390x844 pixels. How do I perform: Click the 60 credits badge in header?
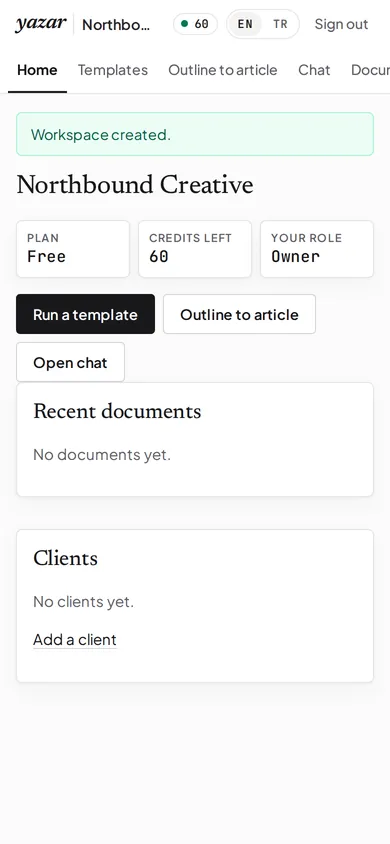[195, 24]
